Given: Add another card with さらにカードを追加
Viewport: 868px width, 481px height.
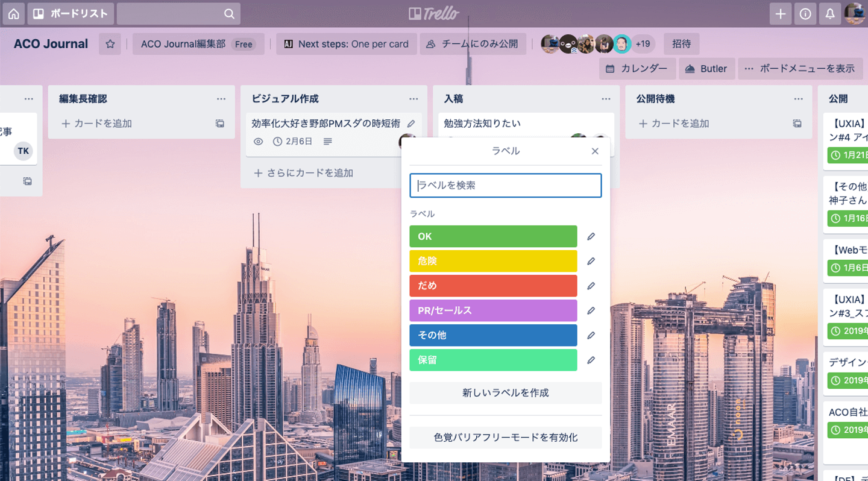Looking at the screenshot, I should (x=303, y=173).
